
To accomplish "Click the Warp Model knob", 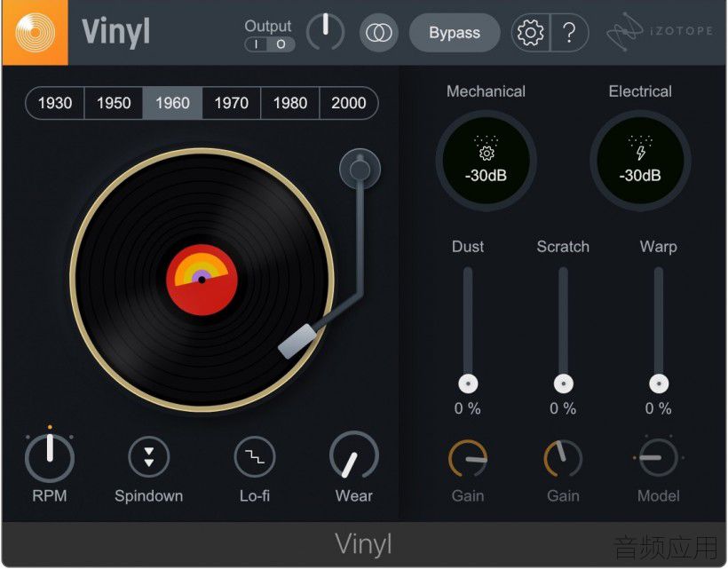I will (x=659, y=458).
